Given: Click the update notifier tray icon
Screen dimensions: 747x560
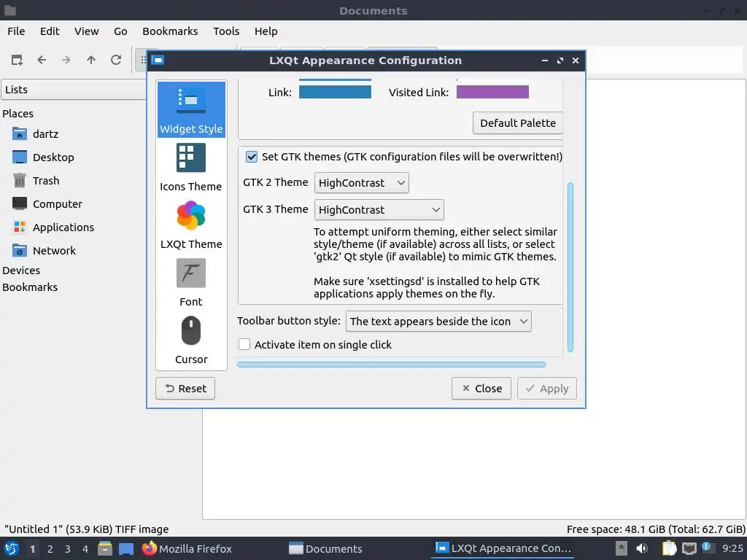Looking at the screenshot, I should click(708, 548).
